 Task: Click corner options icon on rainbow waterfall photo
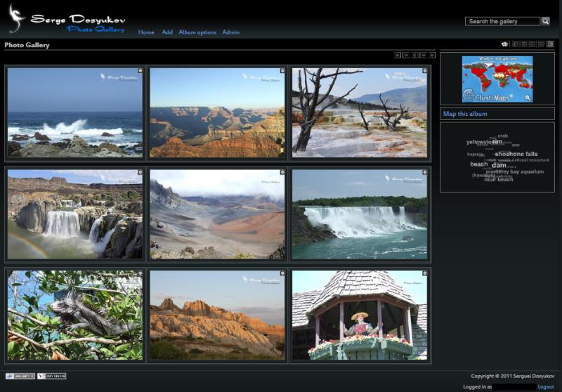[140, 172]
